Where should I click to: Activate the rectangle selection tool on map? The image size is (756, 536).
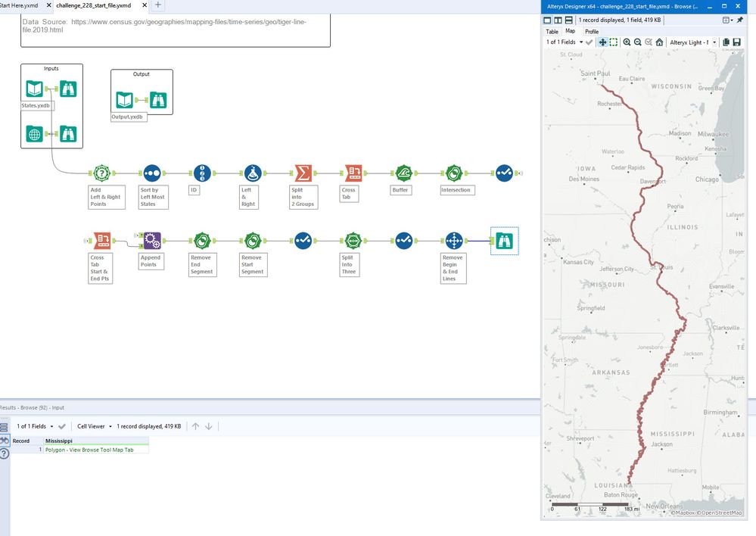pos(613,42)
